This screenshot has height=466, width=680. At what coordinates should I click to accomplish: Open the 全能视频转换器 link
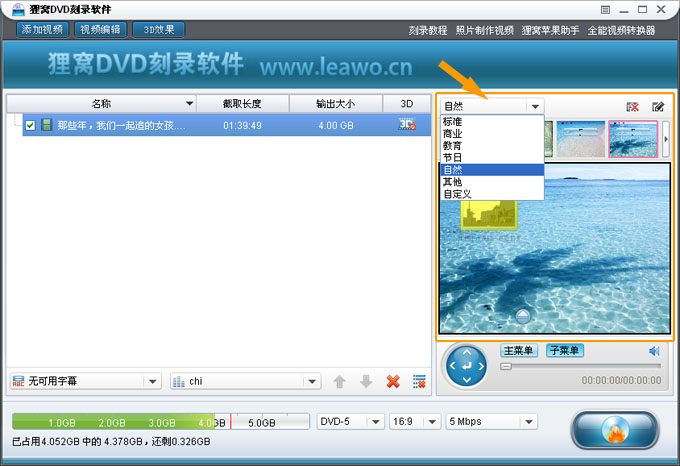[621, 30]
